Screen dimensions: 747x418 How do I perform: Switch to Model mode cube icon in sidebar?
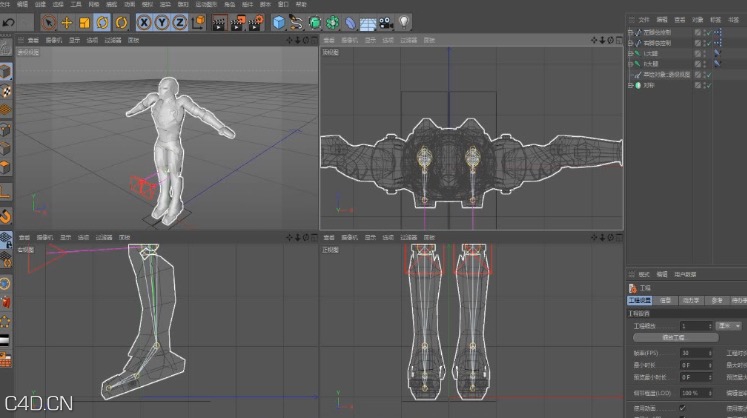pyautogui.click(x=5, y=71)
